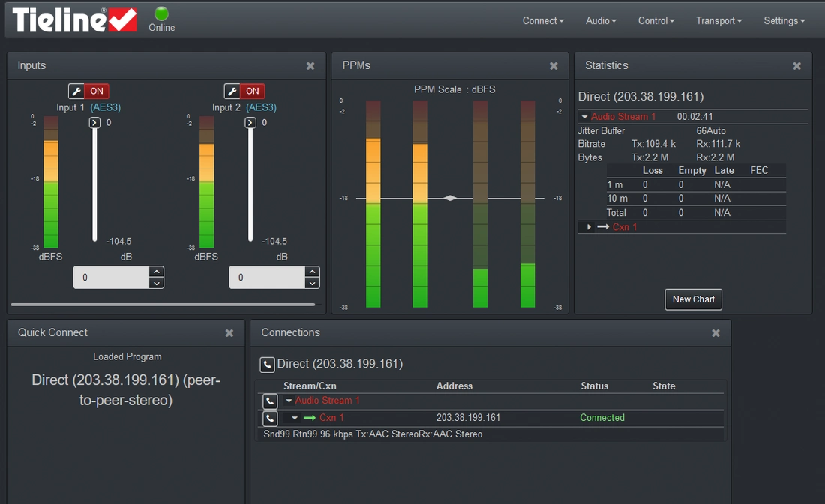Decrease Input 1 gain with the down arrow
Screen dimensions: 825x504
point(156,283)
